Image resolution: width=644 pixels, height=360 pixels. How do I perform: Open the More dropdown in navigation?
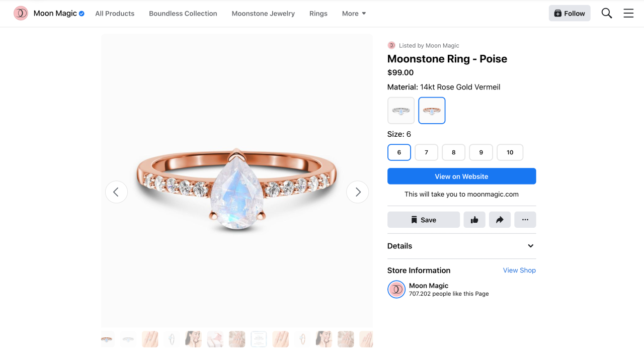pyautogui.click(x=354, y=14)
